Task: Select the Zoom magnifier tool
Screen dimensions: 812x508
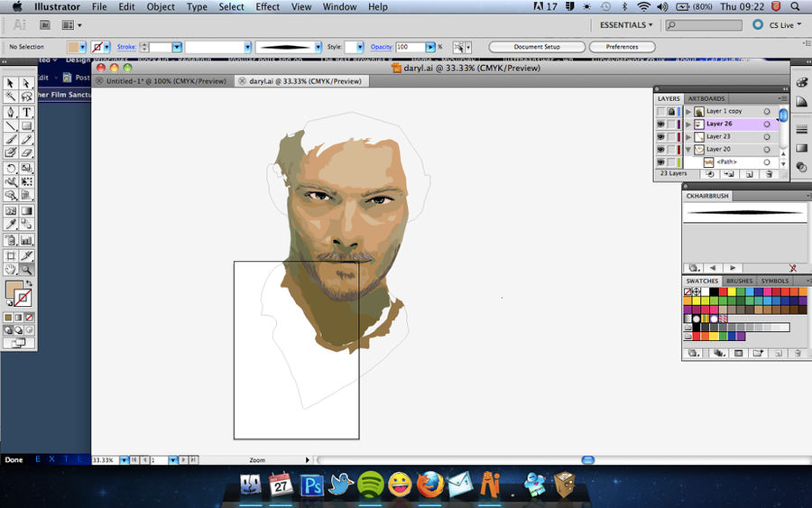Action: (x=26, y=269)
